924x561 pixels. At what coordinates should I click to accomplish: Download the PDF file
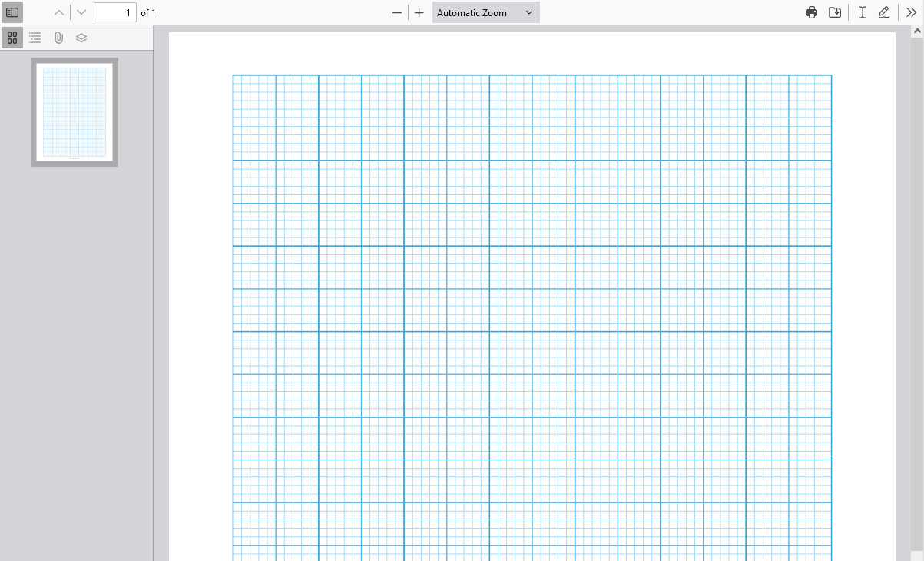[835, 12]
